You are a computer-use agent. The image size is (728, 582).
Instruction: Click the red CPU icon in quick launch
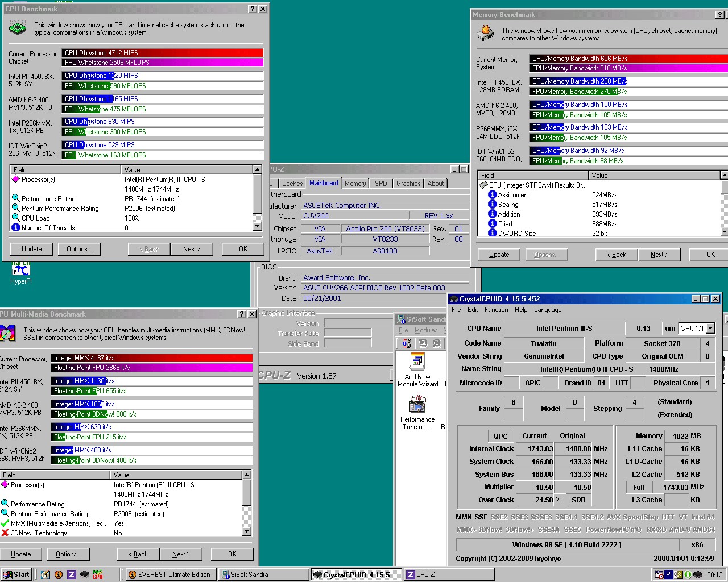click(98, 575)
